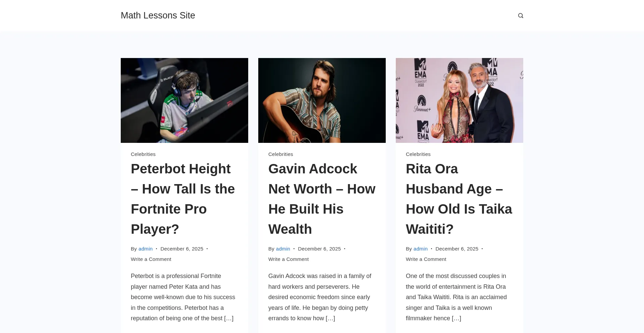Write a Comment on the Gavin Adcock post
644x333 pixels.
click(x=288, y=259)
